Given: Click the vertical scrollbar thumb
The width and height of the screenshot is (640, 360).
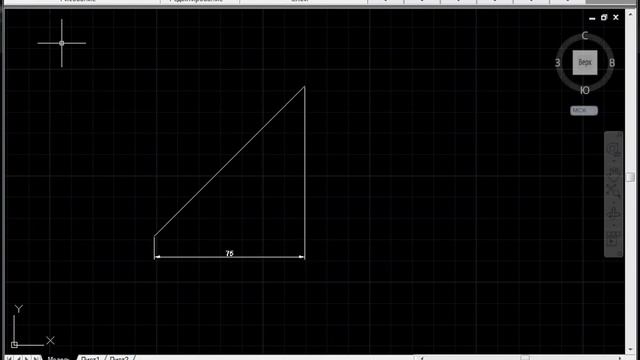Looking at the screenshot, I should (x=631, y=177).
